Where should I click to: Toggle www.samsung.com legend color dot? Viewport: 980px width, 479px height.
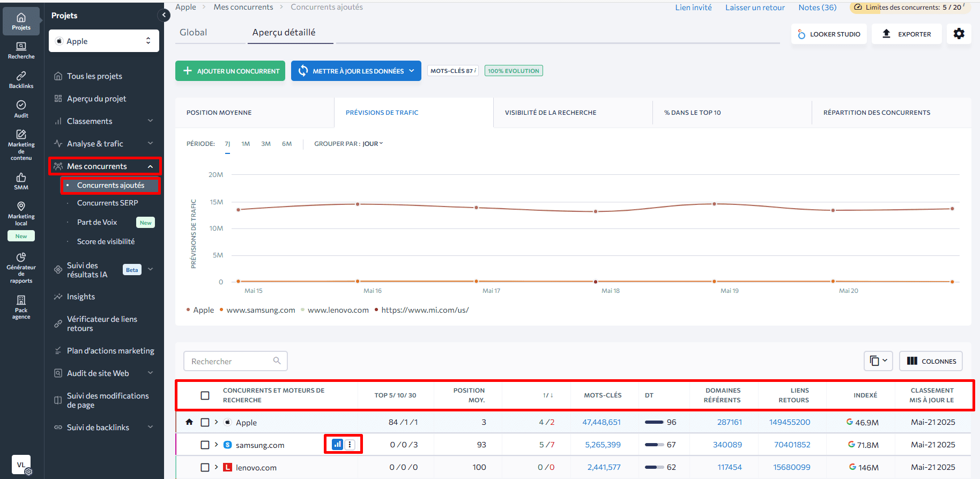(x=221, y=310)
